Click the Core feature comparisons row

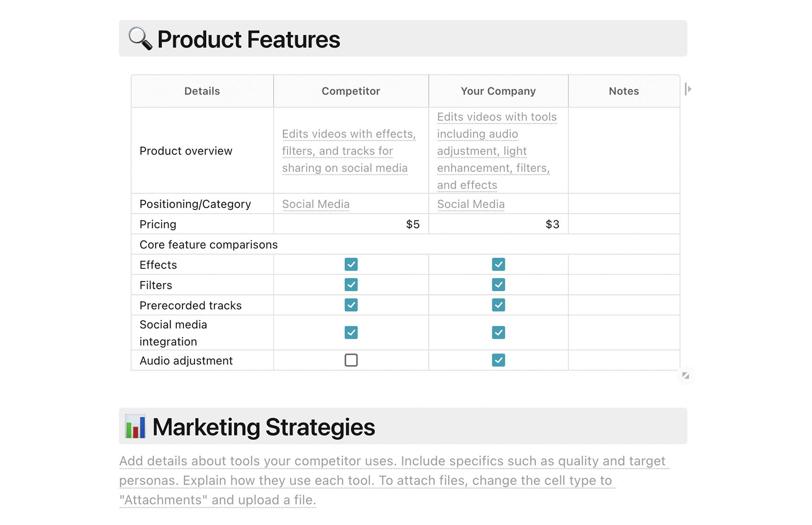406,244
